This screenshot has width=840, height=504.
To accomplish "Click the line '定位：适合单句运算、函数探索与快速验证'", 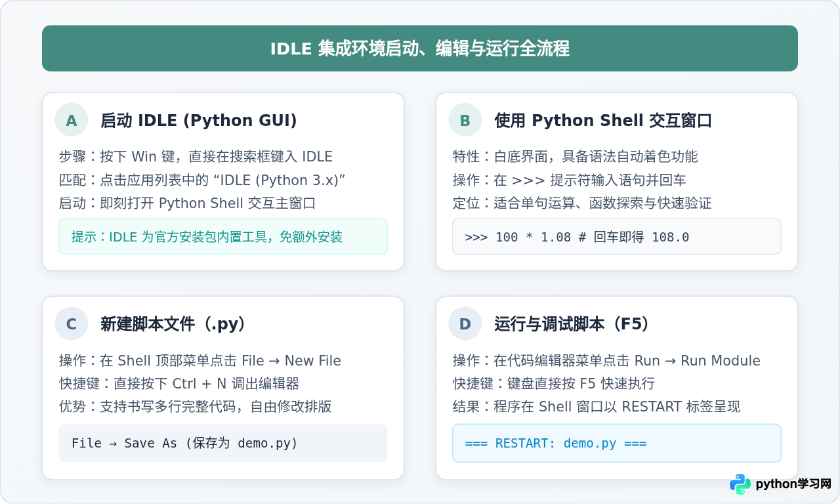I will [582, 203].
